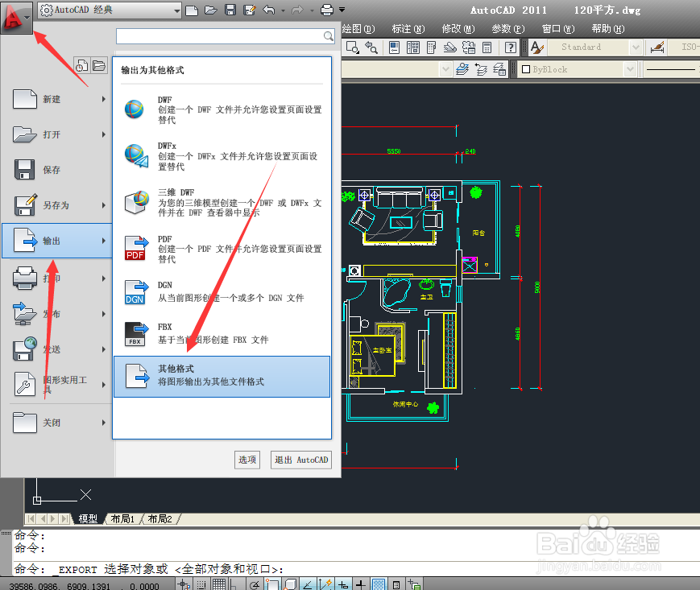The height and width of the screenshot is (590, 700).
Task: Open the Sheet Set Manager icon
Action: (449, 47)
